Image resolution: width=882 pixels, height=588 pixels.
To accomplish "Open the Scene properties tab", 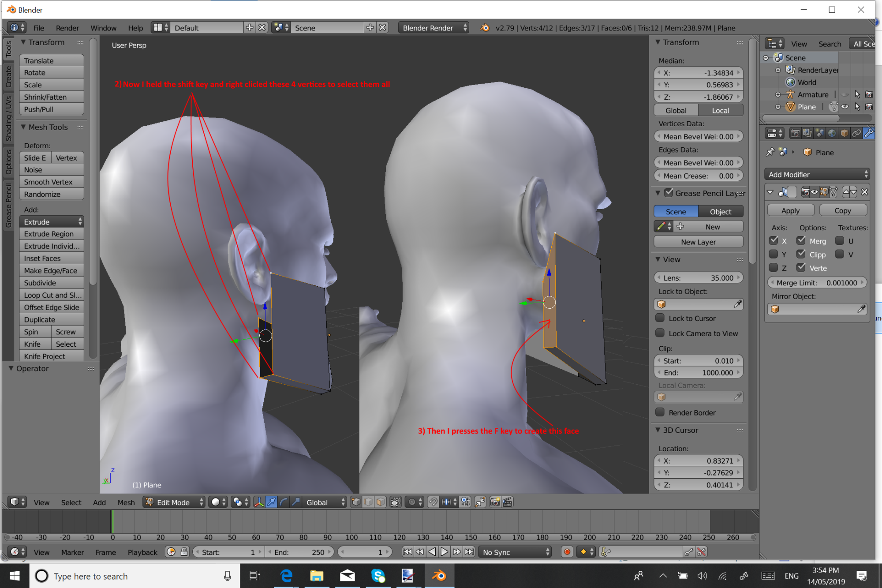I will click(x=820, y=133).
